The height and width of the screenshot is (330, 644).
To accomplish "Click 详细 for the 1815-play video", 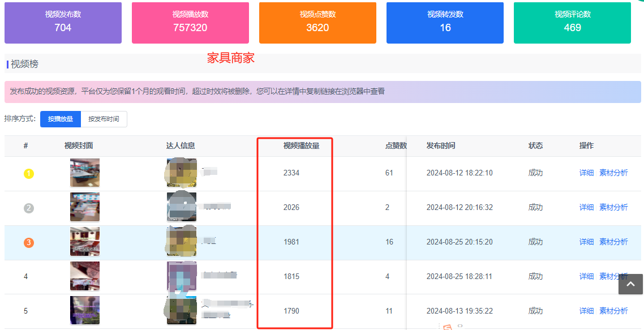I will click(586, 277).
